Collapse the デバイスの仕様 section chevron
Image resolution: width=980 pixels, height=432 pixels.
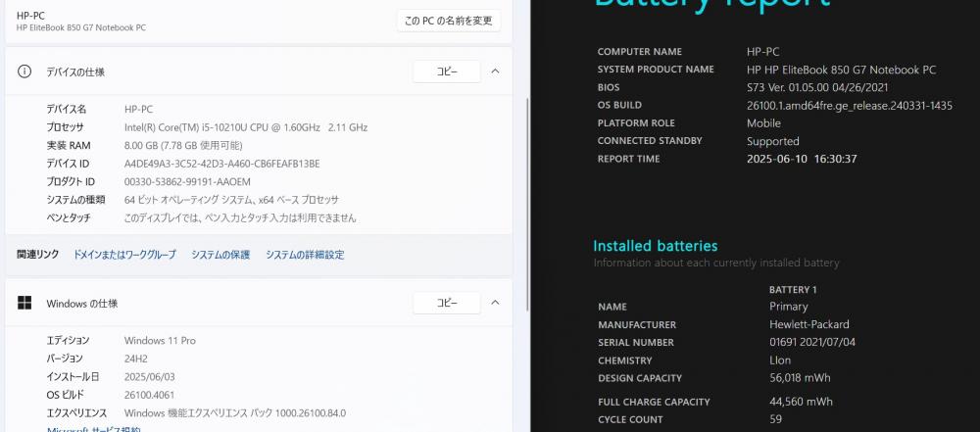[x=495, y=72]
